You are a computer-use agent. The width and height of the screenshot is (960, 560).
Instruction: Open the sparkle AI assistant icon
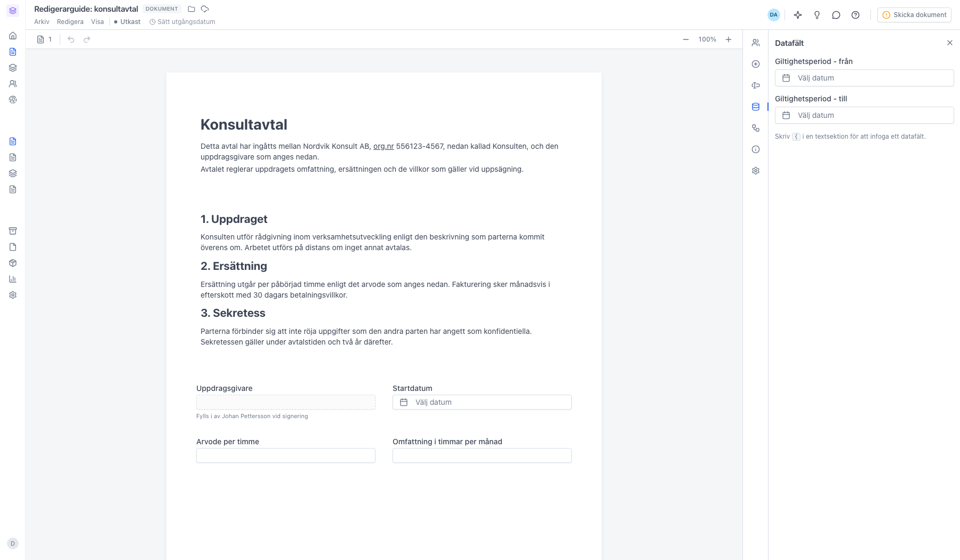(x=798, y=15)
